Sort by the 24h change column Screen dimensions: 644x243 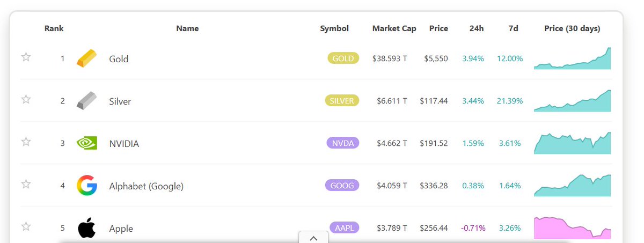[x=476, y=28]
